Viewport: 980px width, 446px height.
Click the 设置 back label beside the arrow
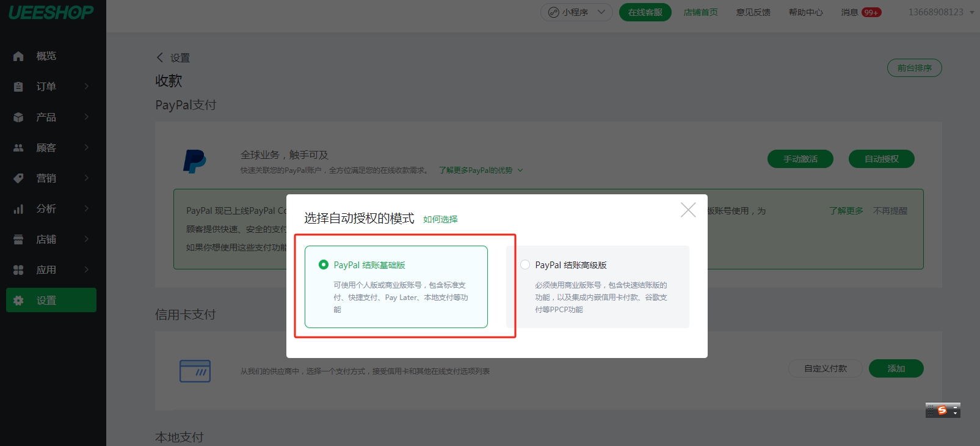180,58
